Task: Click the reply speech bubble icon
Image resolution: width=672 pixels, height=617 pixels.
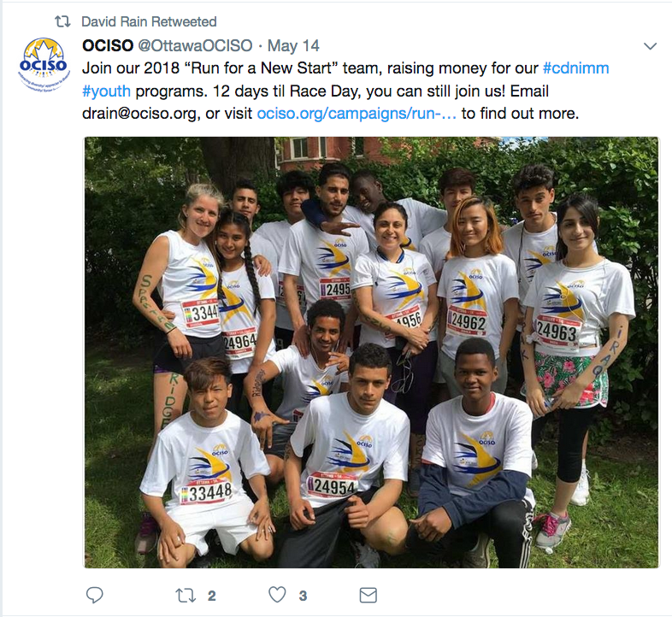Action: click(95, 595)
